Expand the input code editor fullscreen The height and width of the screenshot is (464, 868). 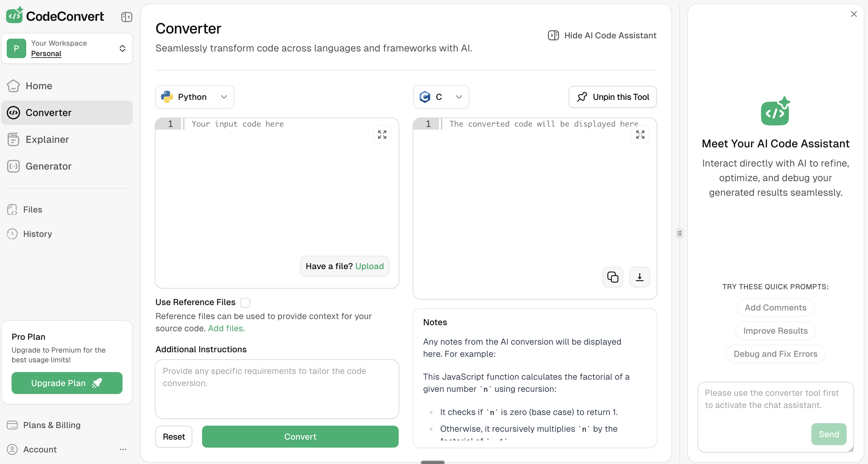(382, 135)
